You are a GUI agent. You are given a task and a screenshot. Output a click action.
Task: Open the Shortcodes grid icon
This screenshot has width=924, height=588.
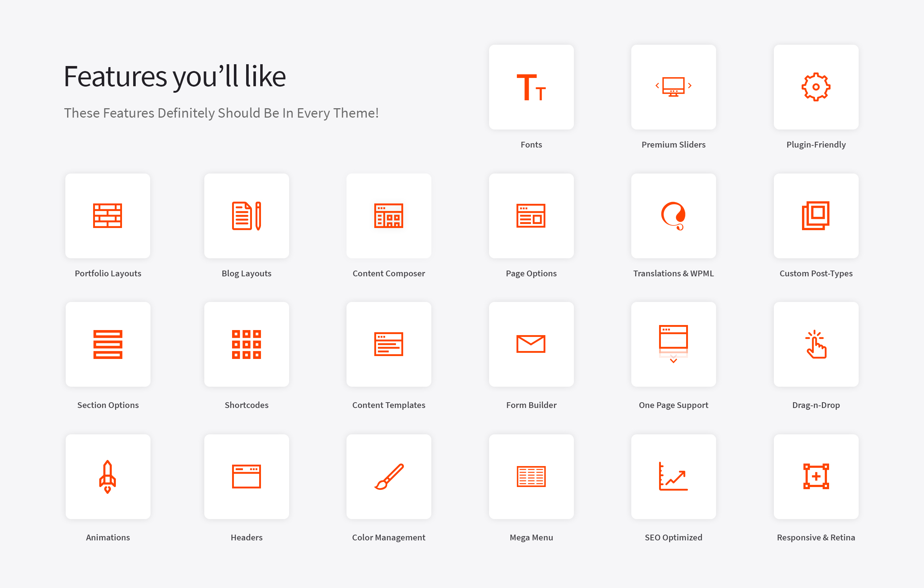pyautogui.click(x=247, y=344)
